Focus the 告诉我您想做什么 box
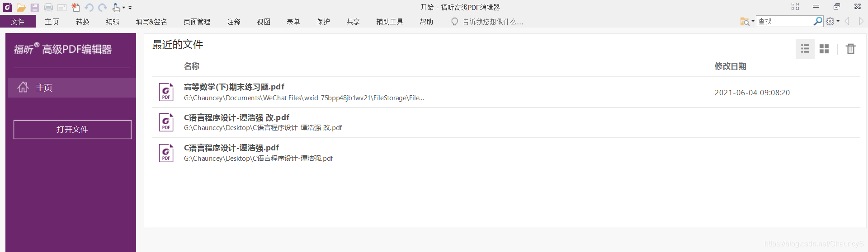The height and width of the screenshot is (252, 868). click(x=493, y=22)
